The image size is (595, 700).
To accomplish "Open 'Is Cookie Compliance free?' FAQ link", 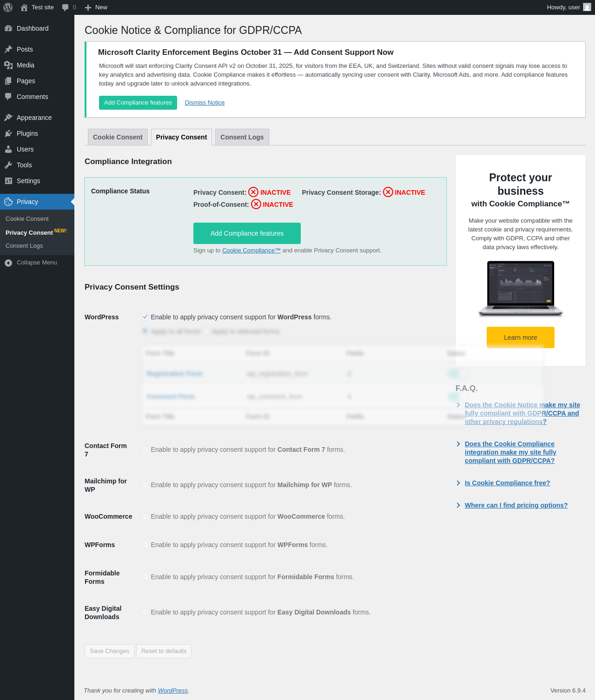I will 508,483.
